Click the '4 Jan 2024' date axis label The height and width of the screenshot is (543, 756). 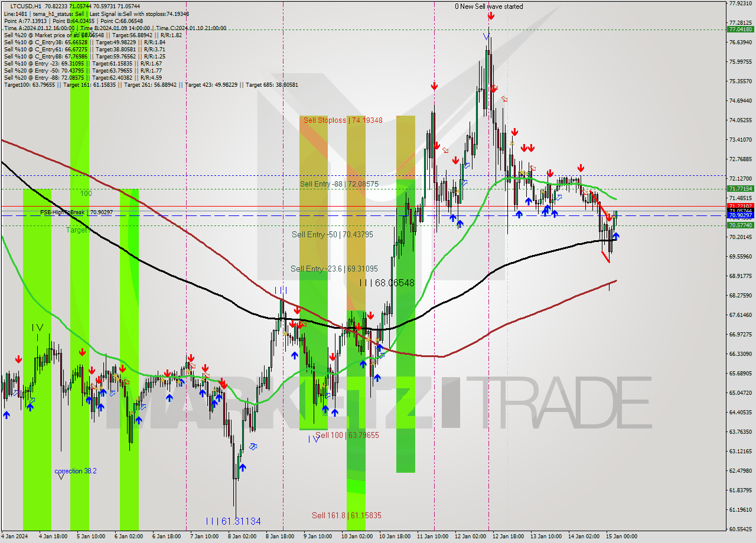pyautogui.click(x=15, y=537)
